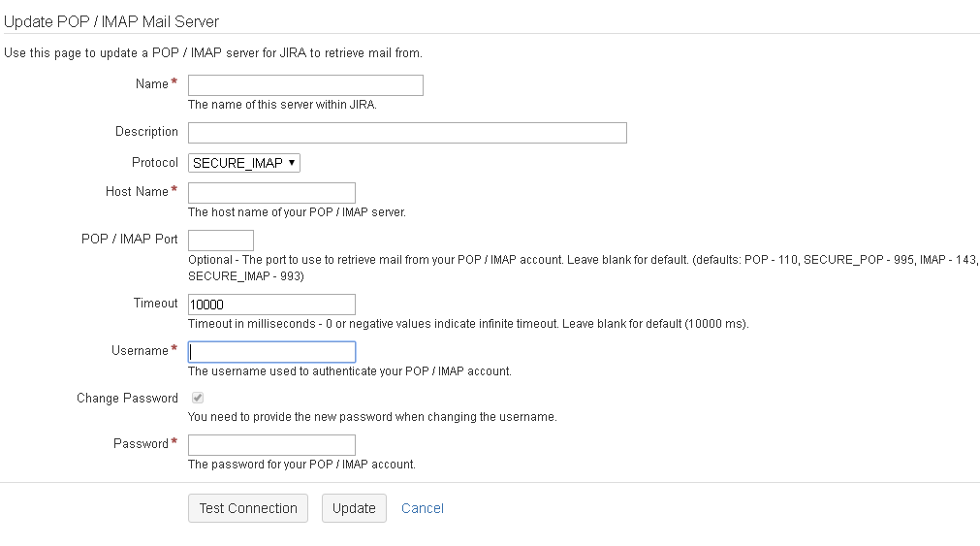Click the 'Optional - The port to use' help text

pyautogui.click(x=583, y=268)
